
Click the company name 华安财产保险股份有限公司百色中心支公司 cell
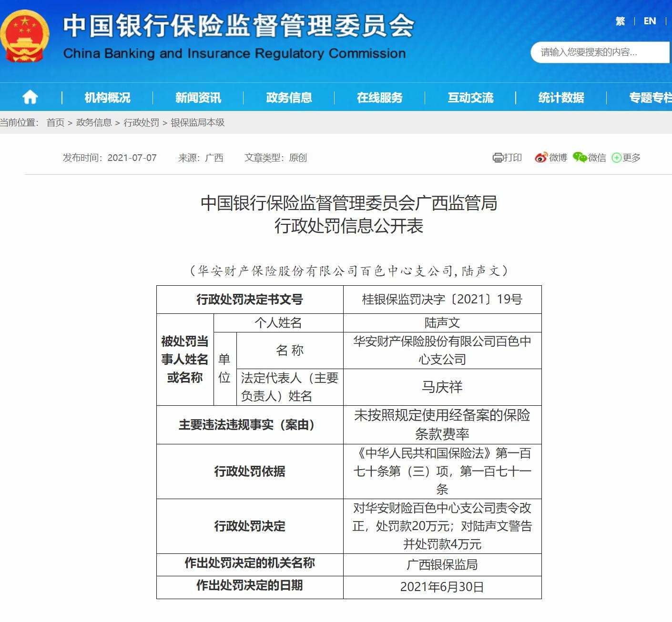(442, 351)
